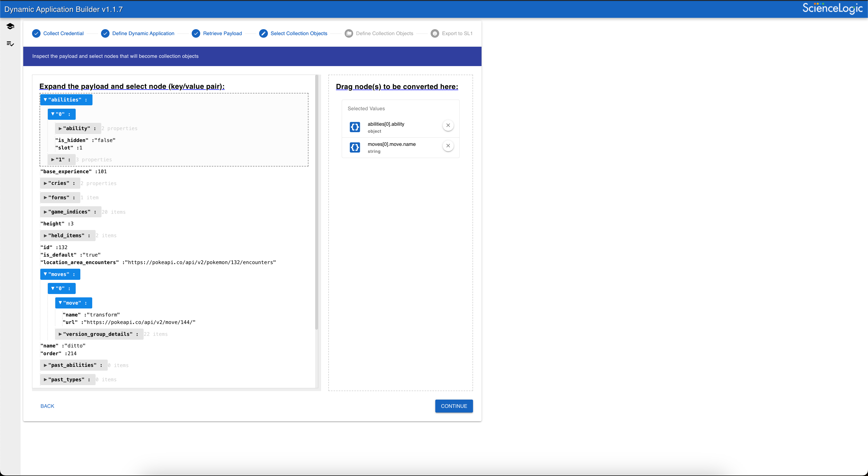
Task: Expand the "held_items" node
Action: click(67, 236)
